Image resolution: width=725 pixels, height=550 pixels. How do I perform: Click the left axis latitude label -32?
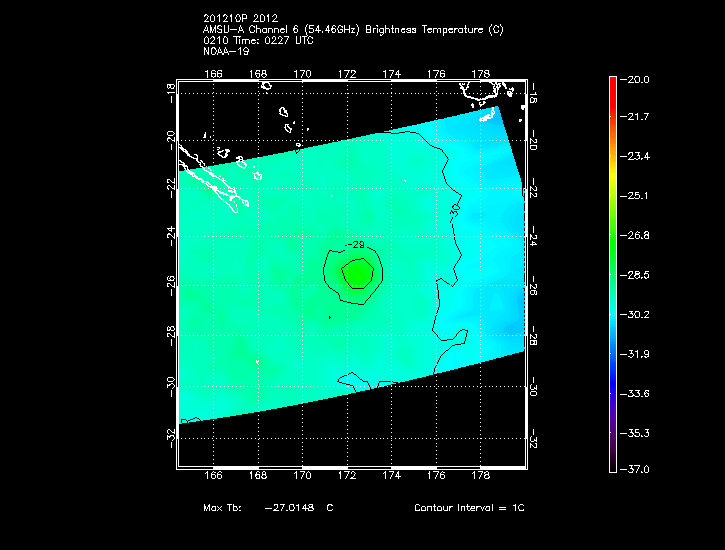[x=171, y=438]
